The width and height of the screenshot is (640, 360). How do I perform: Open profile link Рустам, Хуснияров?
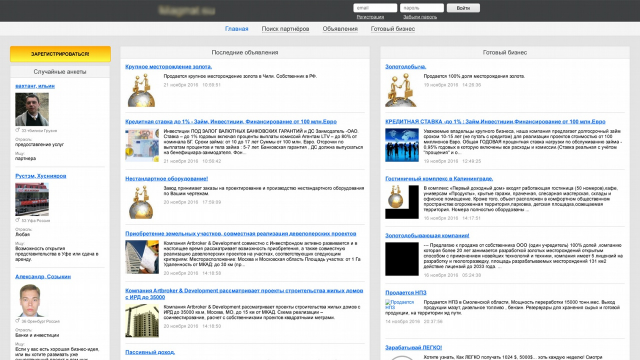41,176
